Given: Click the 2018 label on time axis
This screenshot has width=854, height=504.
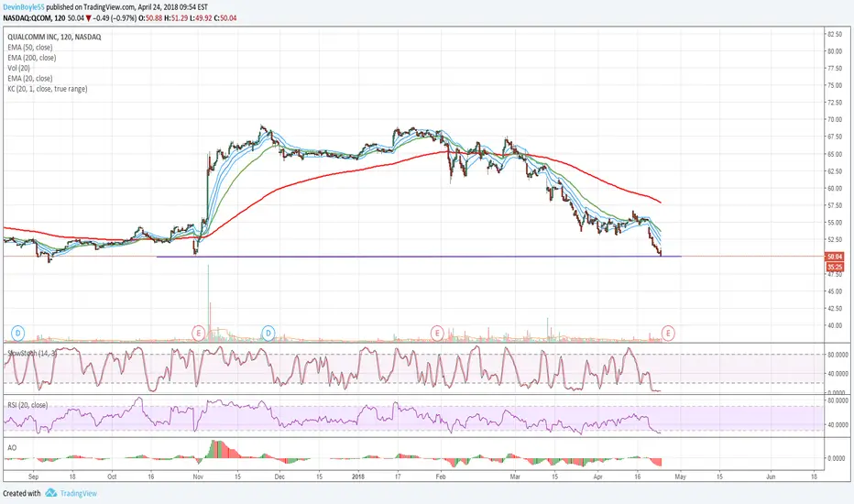Looking at the screenshot, I should [x=358, y=477].
